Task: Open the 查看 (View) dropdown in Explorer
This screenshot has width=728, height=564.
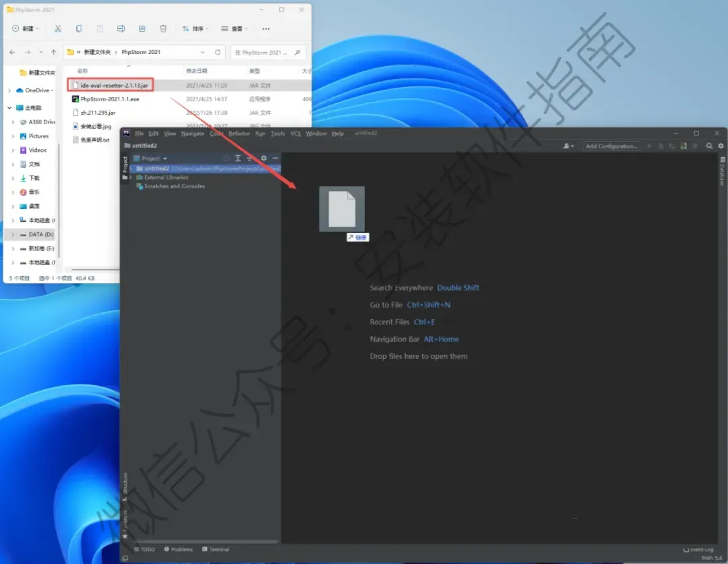Action: (x=235, y=29)
